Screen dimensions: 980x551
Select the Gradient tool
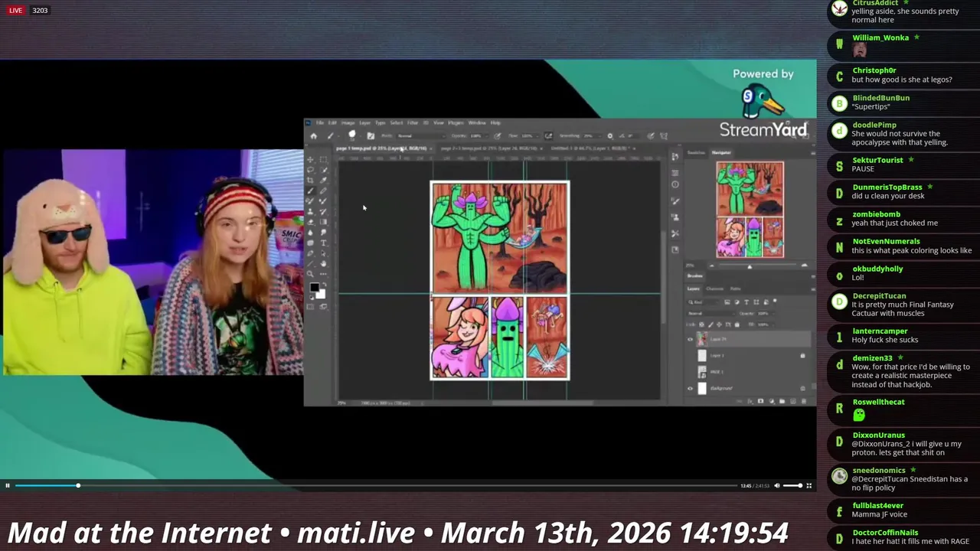[323, 222]
